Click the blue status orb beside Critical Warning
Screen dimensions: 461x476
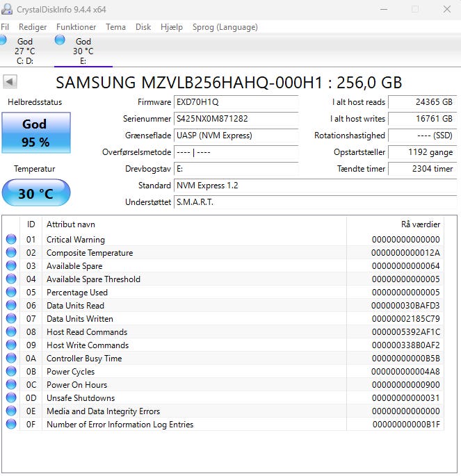click(x=11, y=240)
